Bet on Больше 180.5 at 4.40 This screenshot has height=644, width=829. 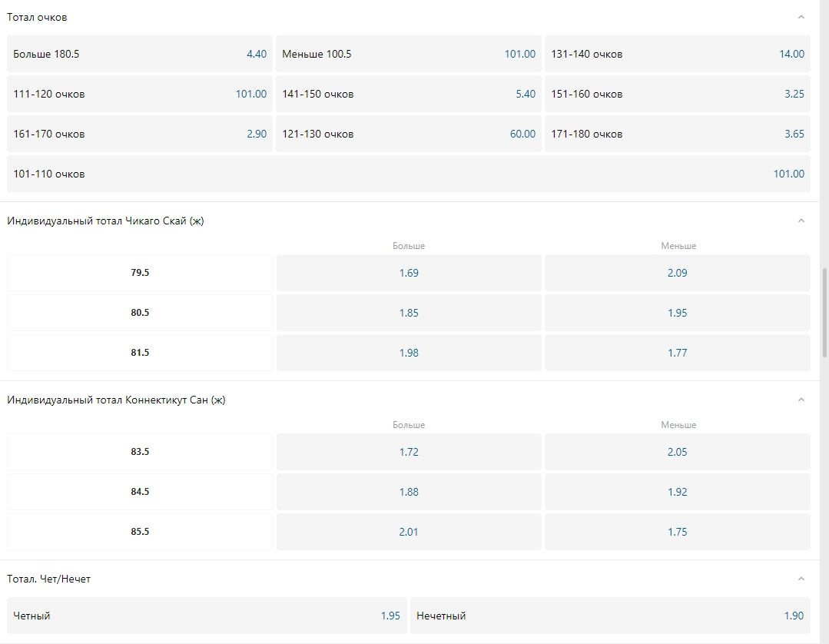[x=140, y=54]
